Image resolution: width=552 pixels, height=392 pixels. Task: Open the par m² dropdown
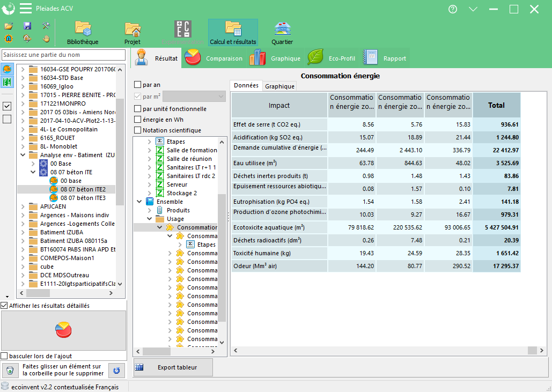[194, 96]
